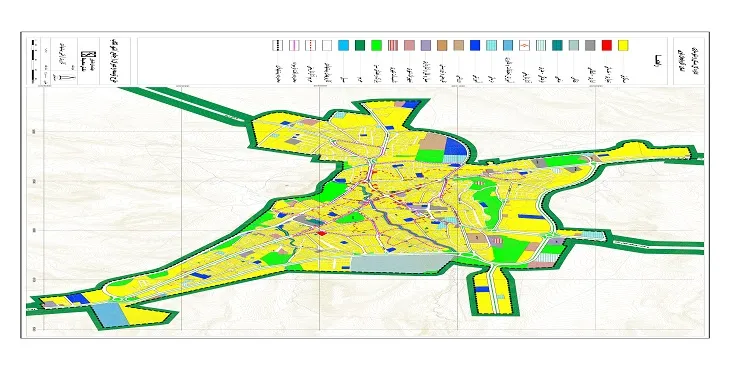Click the scale bar in the title block
Screen dimensions: 730x370
pos(33,61)
